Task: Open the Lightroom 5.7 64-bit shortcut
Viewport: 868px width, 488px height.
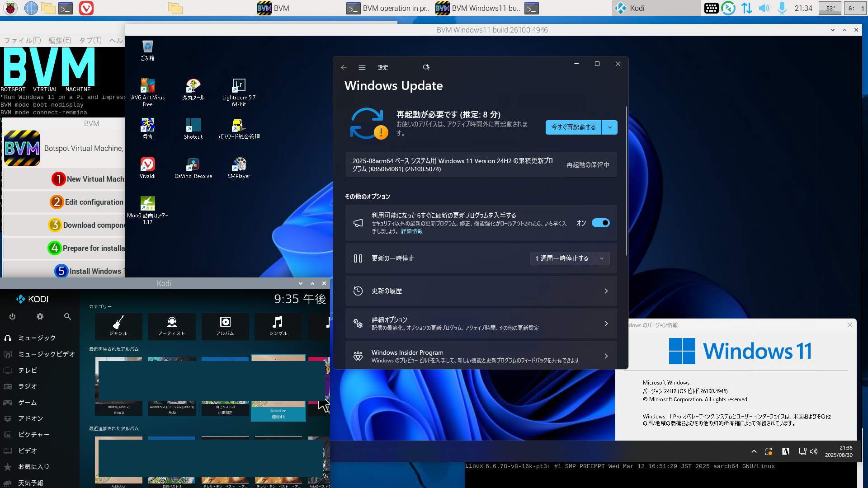Action: [239, 86]
